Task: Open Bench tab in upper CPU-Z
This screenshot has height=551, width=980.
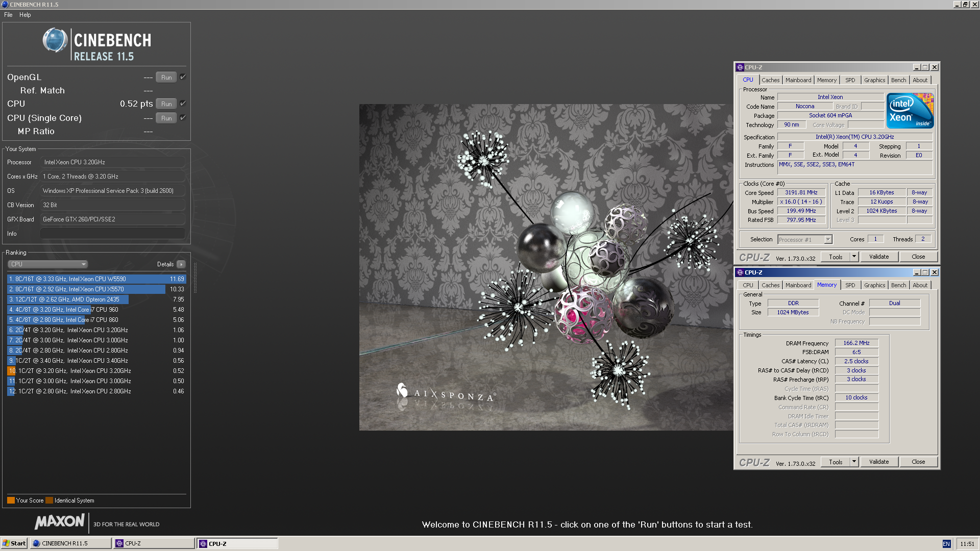Action: pyautogui.click(x=898, y=80)
